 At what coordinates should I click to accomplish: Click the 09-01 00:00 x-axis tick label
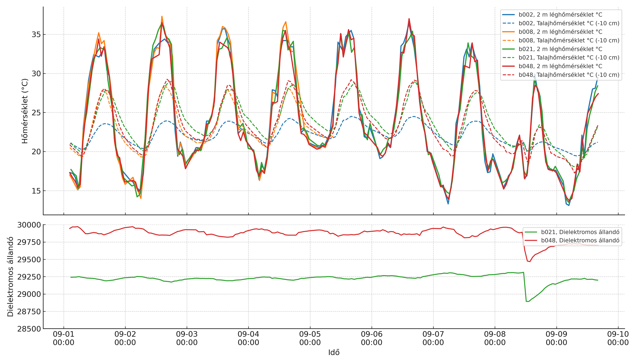[63, 338]
